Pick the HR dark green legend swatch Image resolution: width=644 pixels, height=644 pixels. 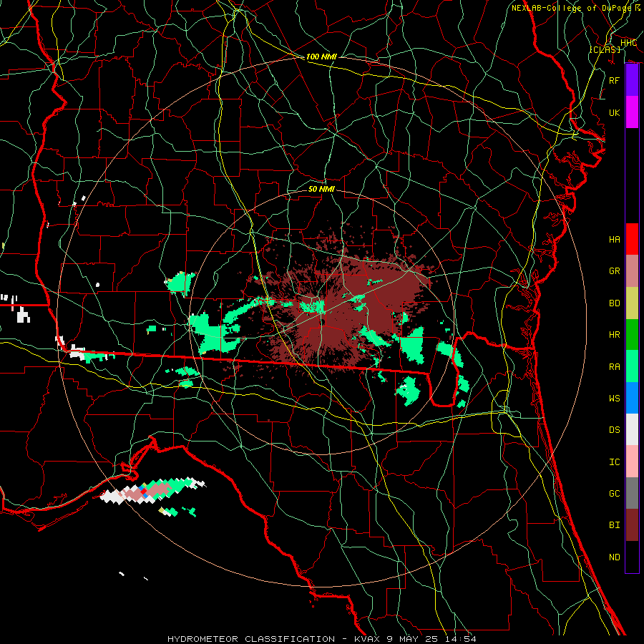(632, 334)
